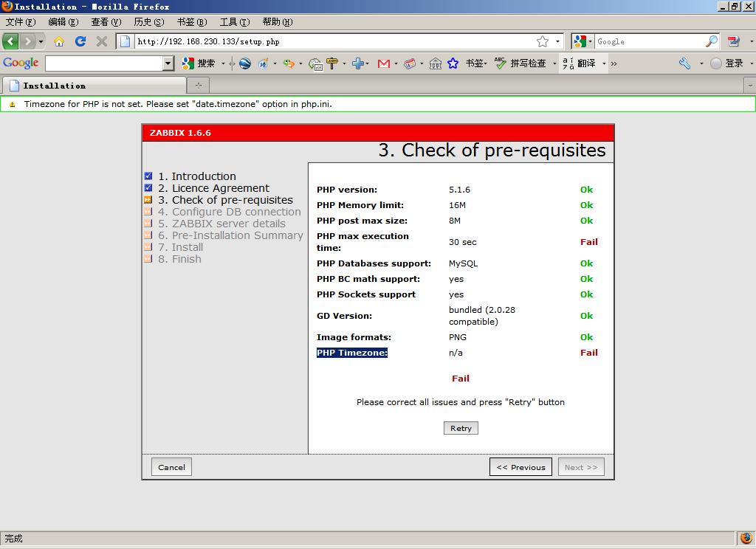Open 书签 menu in menu bar
Screen dimensions: 756x549
[x=192, y=21]
